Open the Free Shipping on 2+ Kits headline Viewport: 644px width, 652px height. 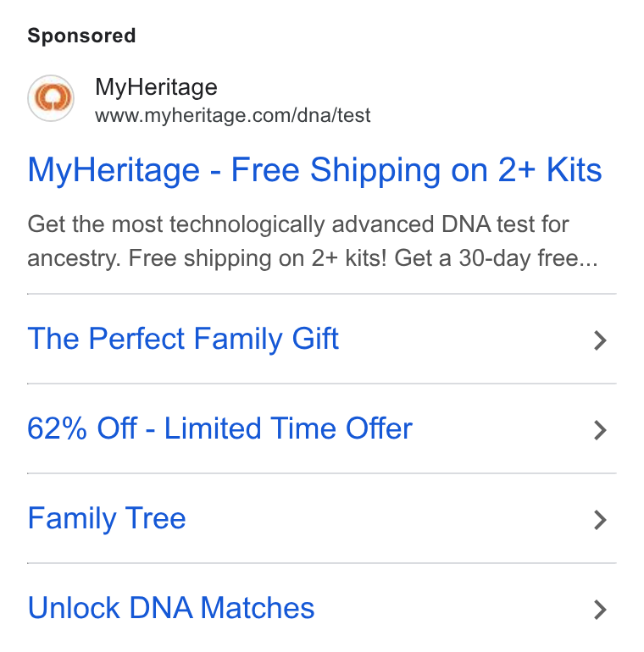pyautogui.click(x=314, y=170)
